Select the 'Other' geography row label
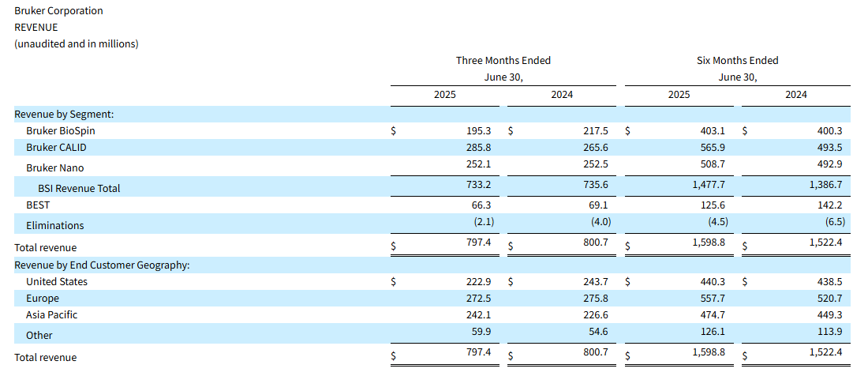The height and width of the screenshot is (376, 868). 39,336
